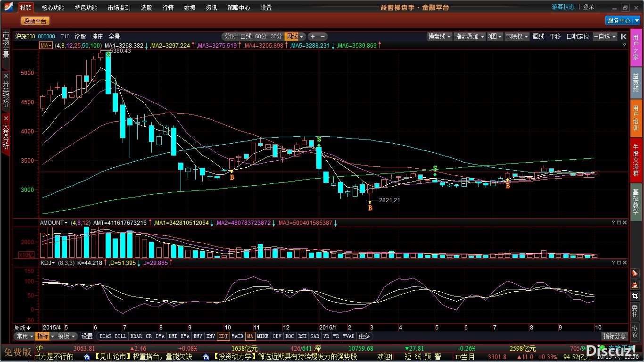Open the 自选 watchlist dropdown
The height and width of the screenshot is (362, 644).
(x=604, y=36)
